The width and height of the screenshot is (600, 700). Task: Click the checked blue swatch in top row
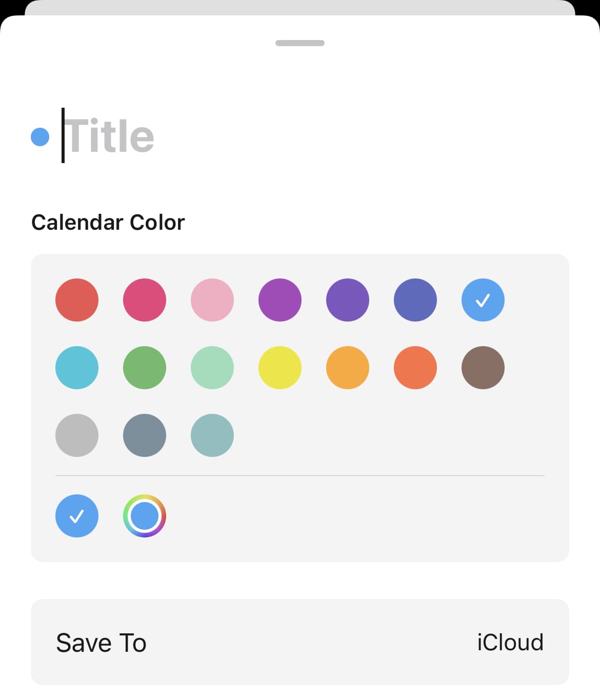point(483,300)
